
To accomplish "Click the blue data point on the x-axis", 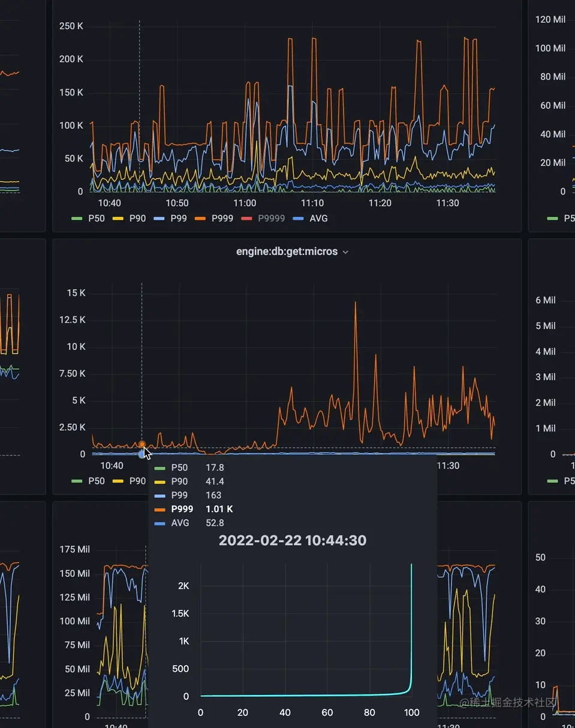I will pos(142,454).
